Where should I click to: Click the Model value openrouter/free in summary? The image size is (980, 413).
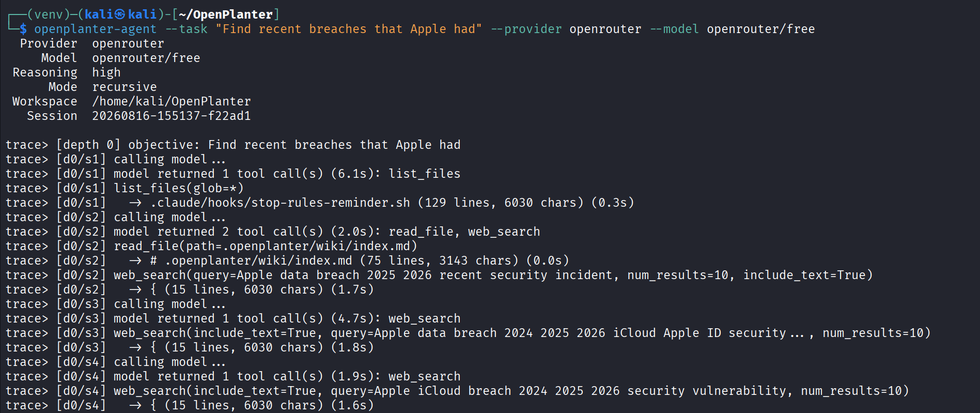(x=146, y=58)
